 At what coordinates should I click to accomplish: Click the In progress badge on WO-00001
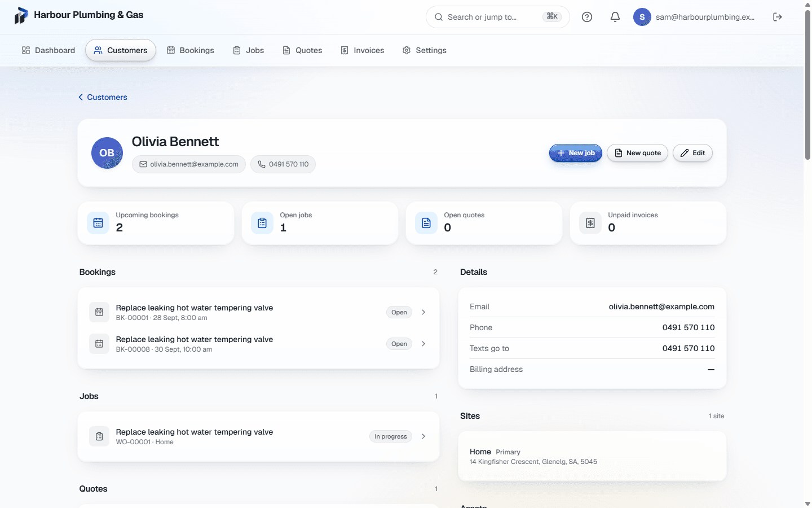coord(391,436)
